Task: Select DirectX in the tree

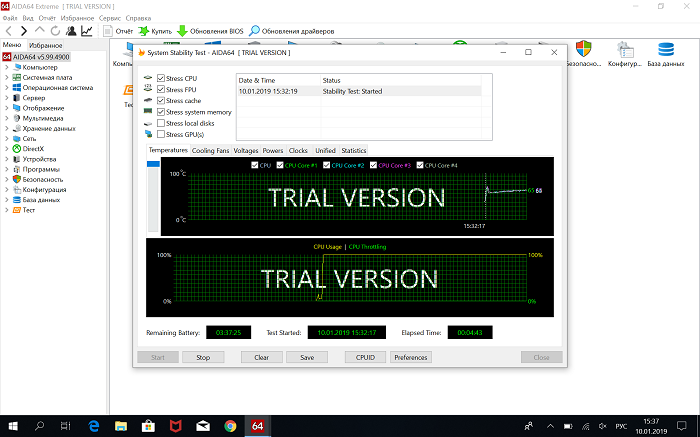Action: pos(33,149)
